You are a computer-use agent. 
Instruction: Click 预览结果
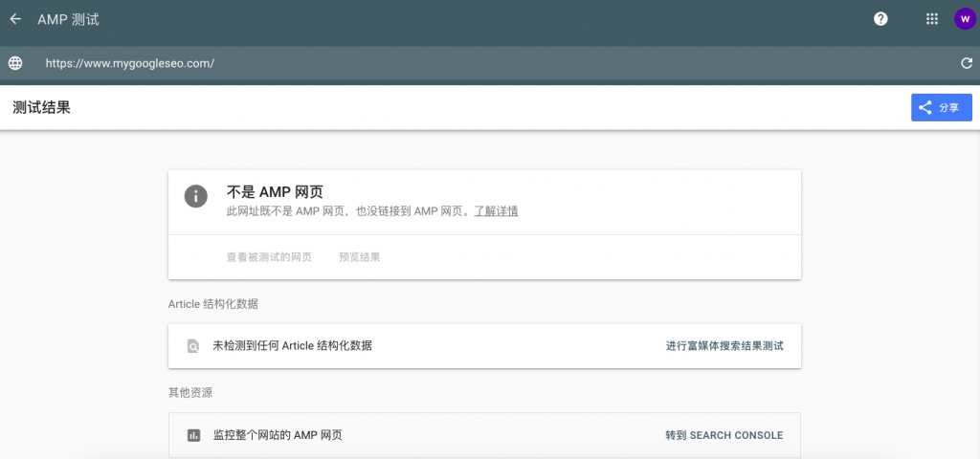360,257
